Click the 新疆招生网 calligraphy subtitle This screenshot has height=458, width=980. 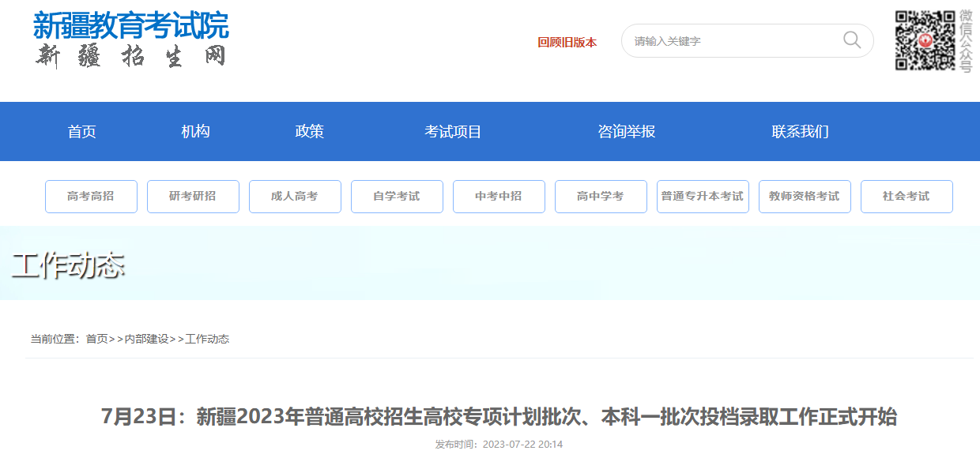pos(131,56)
